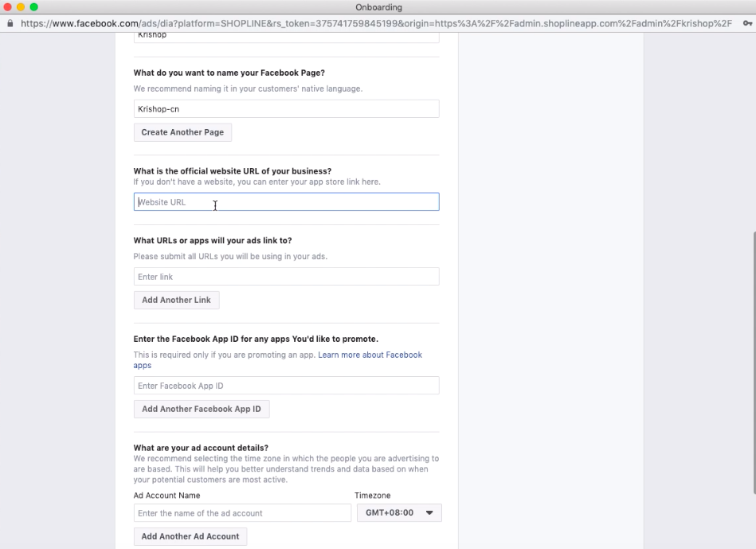Viewport: 756px width, 549px height.
Task: Click the partially visible Krishop field at top
Action: pos(287,37)
